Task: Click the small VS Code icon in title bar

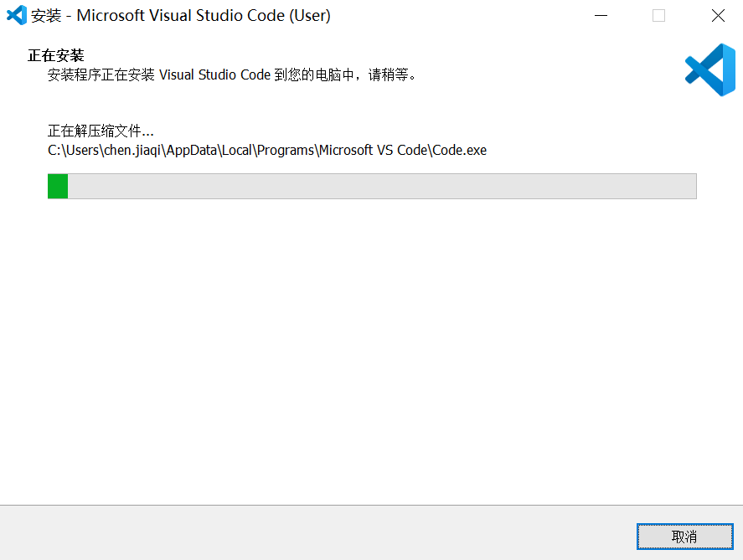Action: pos(17,15)
